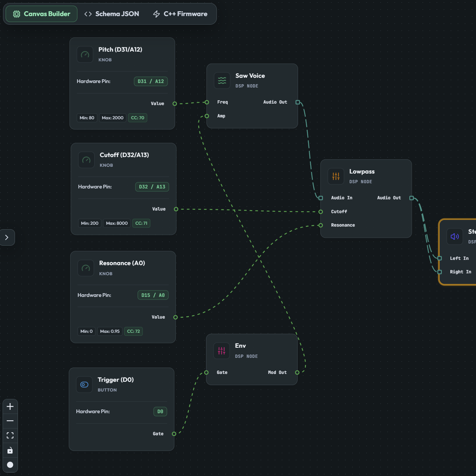The image size is (476, 476).
Task: Select the Env node title
Action: pos(240,346)
